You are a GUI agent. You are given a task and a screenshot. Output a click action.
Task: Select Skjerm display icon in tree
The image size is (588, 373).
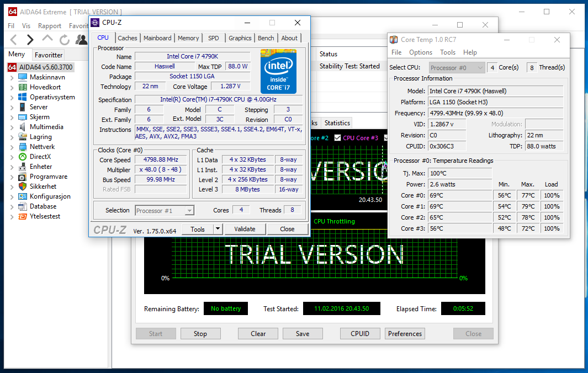[23, 117]
